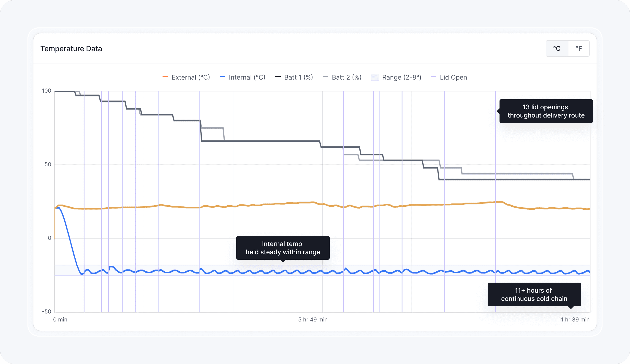Click the purple Lid Open legend marker

click(434, 77)
